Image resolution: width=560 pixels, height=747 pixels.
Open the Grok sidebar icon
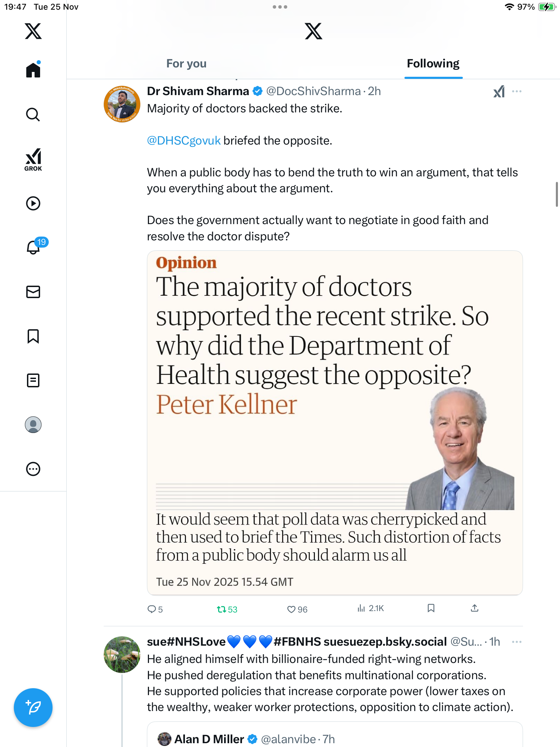point(33,159)
